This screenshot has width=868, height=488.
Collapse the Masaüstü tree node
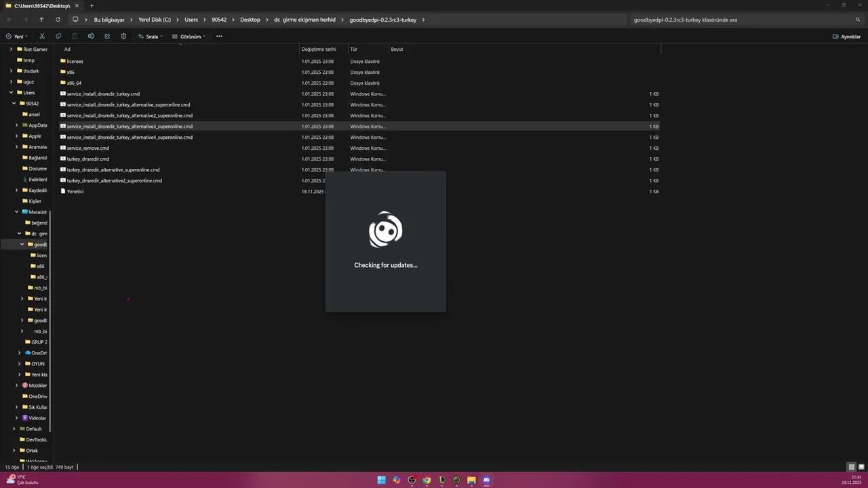tap(16, 212)
